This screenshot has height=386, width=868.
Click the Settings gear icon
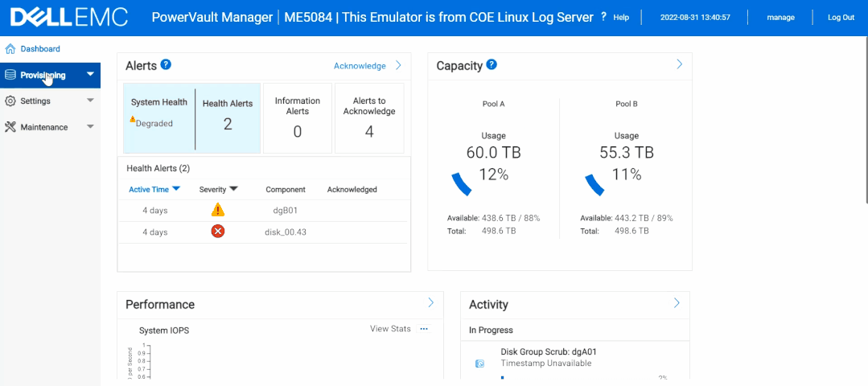tap(10, 101)
